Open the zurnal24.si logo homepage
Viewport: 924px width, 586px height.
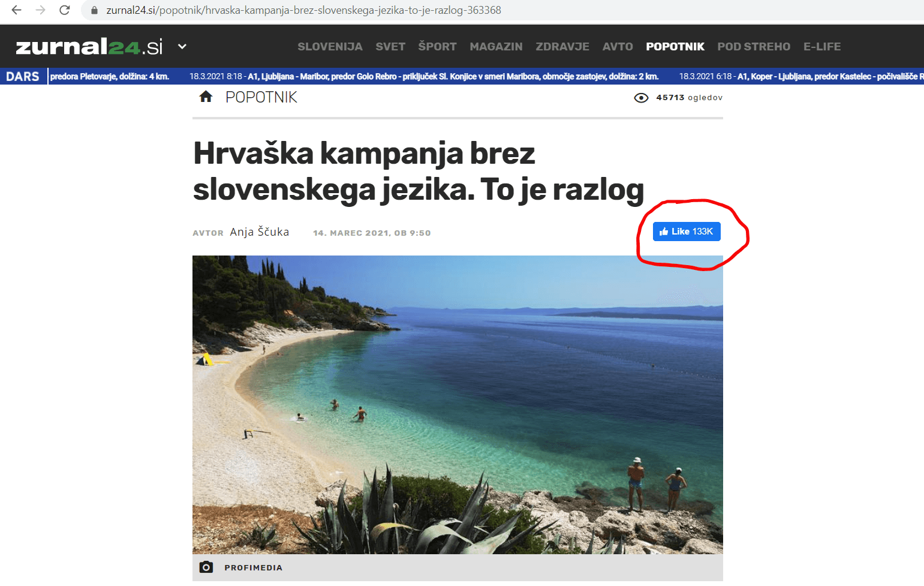[89, 47]
